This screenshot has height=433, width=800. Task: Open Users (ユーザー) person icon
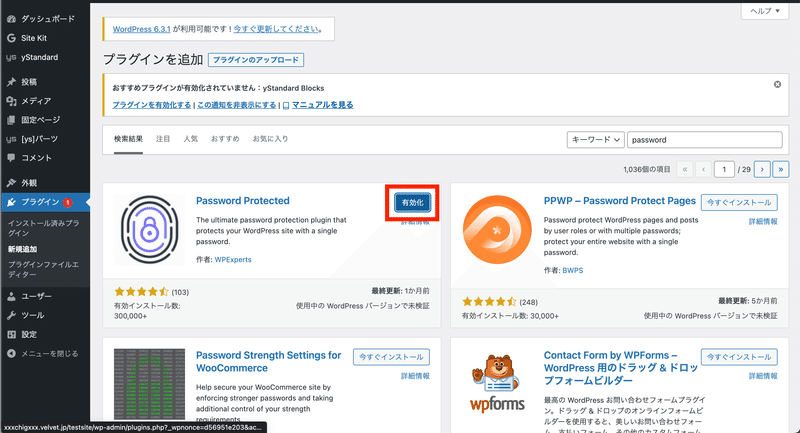(11, 296)
